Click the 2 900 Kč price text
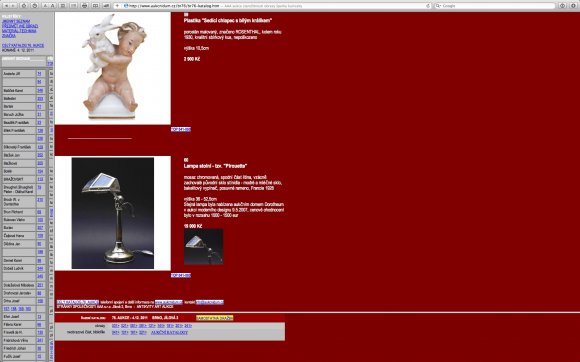 point(192,59)
